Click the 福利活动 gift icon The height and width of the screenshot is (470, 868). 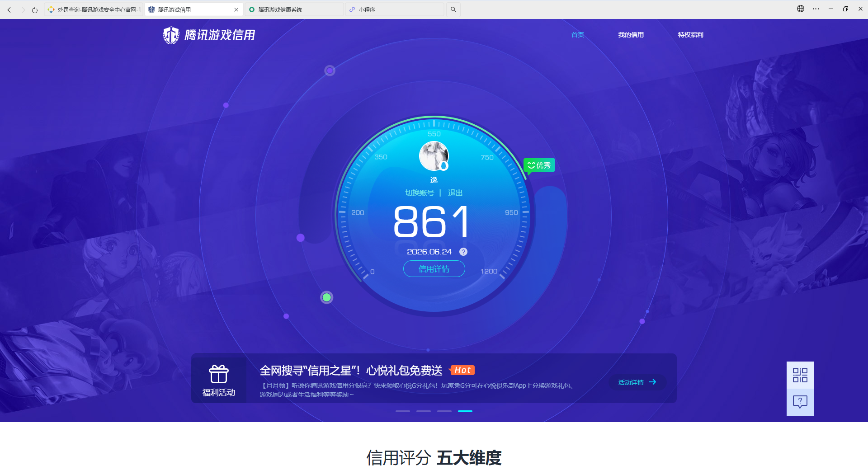pyautogui.click(x=219, y=374)
